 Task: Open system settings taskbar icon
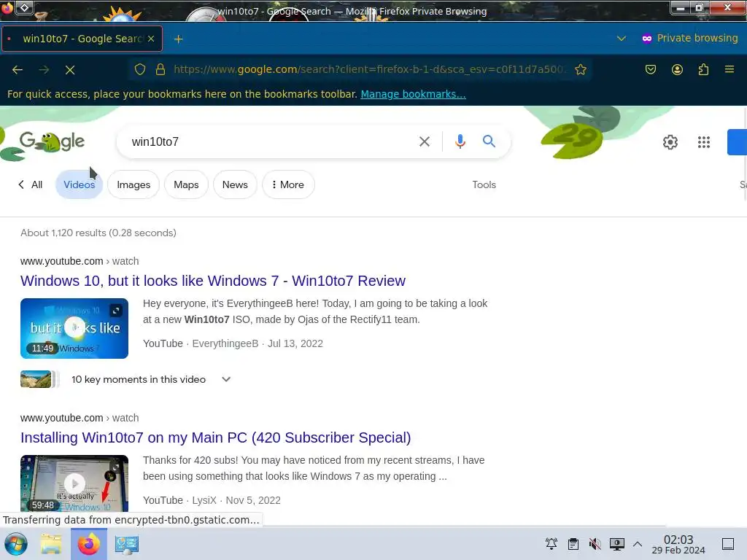tap(127, 544)
